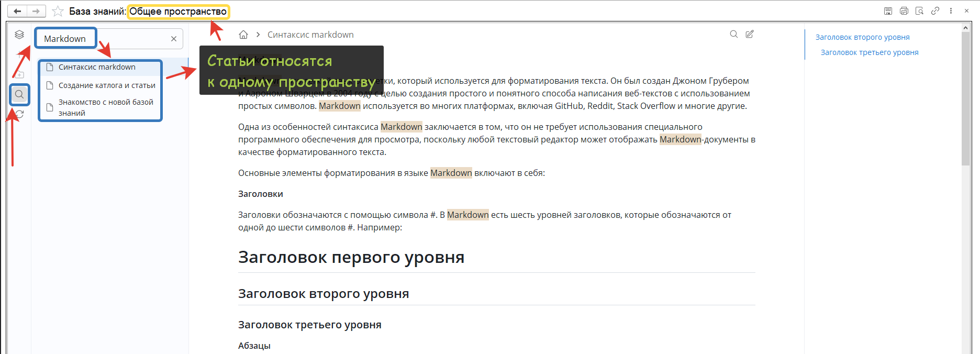Screen dimensions: 980x354
Task: Click the scrollbar up arrow
Action: click(x=966, y=27)
